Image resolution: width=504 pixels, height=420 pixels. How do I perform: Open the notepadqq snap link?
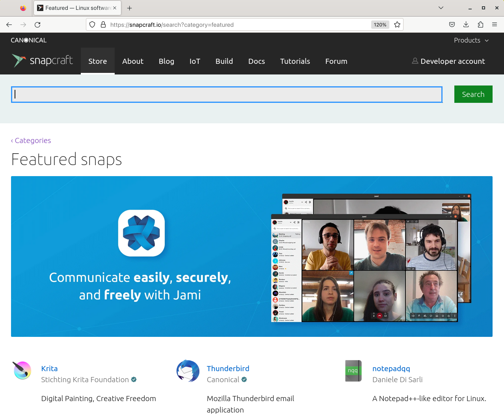tap(391, 368)
